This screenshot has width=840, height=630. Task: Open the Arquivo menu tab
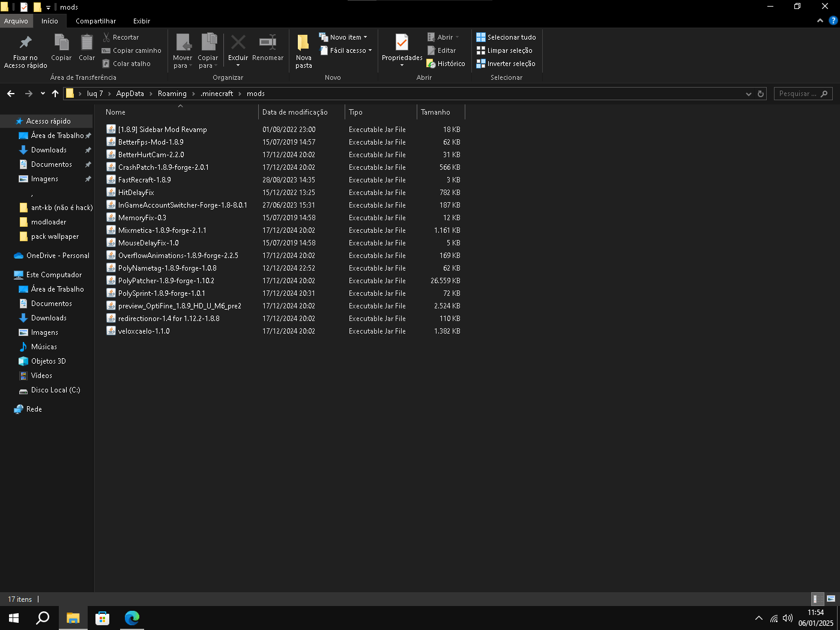coord(16,21)
